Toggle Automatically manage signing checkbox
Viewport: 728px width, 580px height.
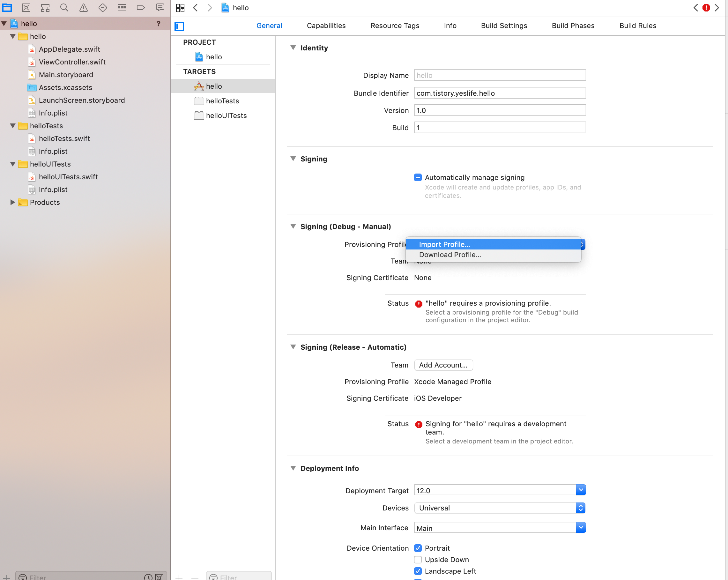418,177
